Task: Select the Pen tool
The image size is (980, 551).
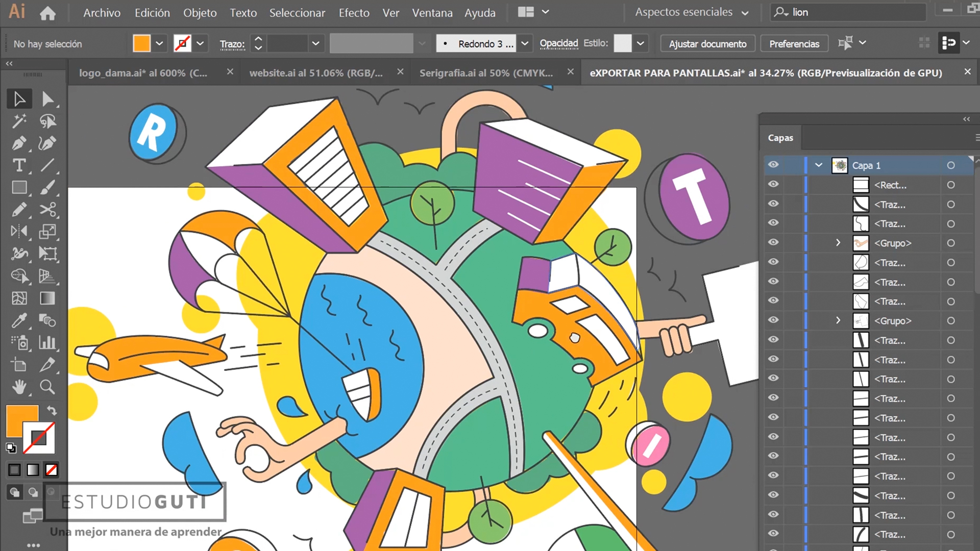Action: (x=19, y=143)
